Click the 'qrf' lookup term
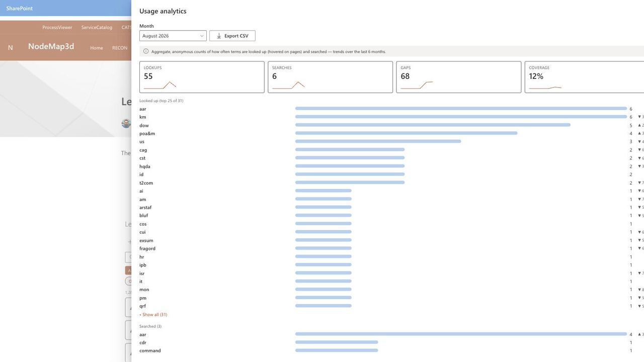Viewport: 644px width, 362px height. point(142,306)
